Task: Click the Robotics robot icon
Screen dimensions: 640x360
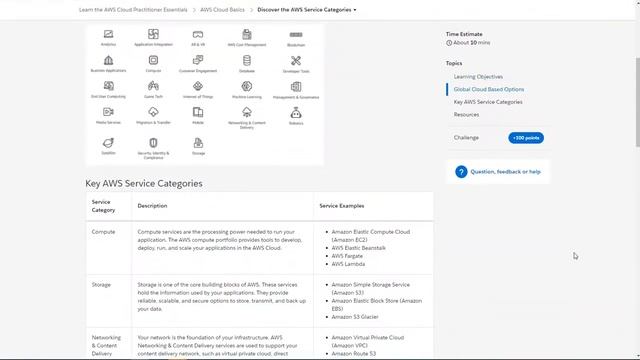Action: coord(296,112)
